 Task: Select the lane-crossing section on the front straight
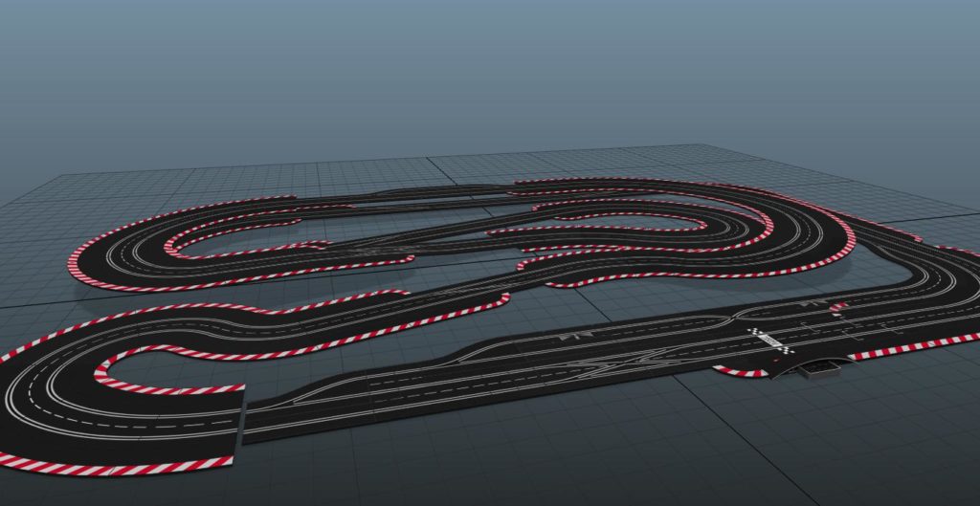tap(625, 362)
